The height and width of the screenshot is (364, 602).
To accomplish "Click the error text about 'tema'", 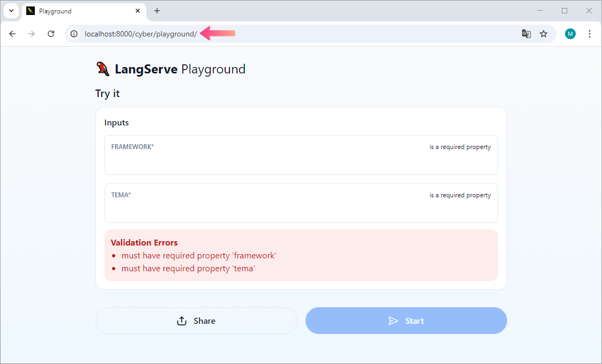I will [188, 269].
